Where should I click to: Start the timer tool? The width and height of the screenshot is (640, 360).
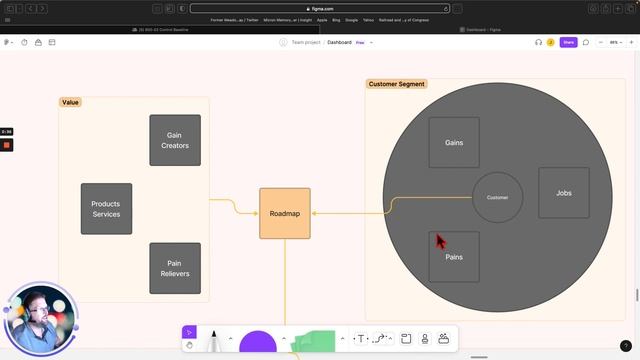point(24,42)
